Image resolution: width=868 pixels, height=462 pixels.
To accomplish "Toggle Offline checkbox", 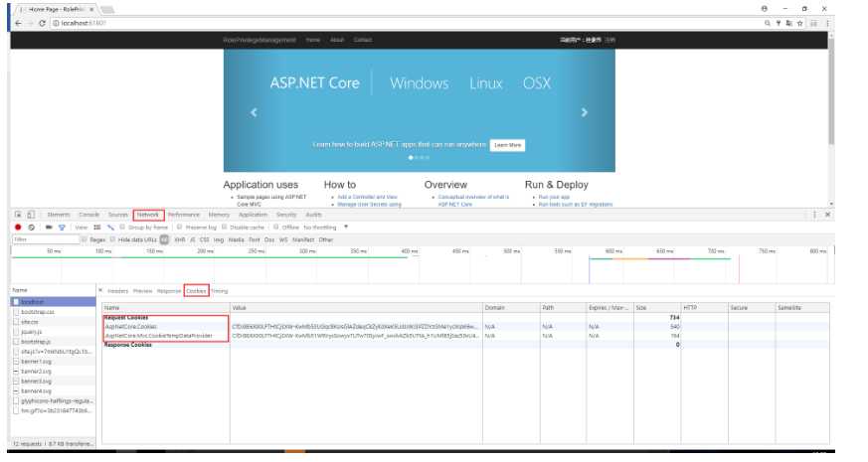I will click(275, 228).
